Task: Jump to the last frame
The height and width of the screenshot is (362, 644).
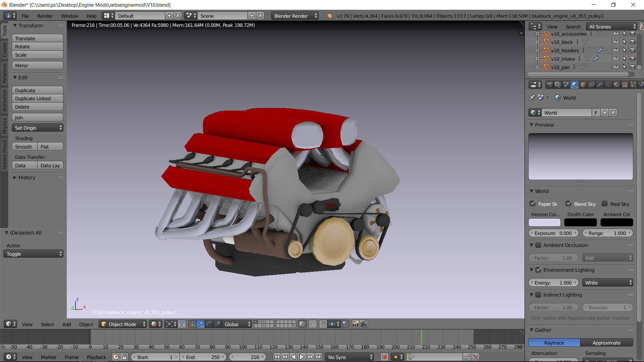Action: 319,357
